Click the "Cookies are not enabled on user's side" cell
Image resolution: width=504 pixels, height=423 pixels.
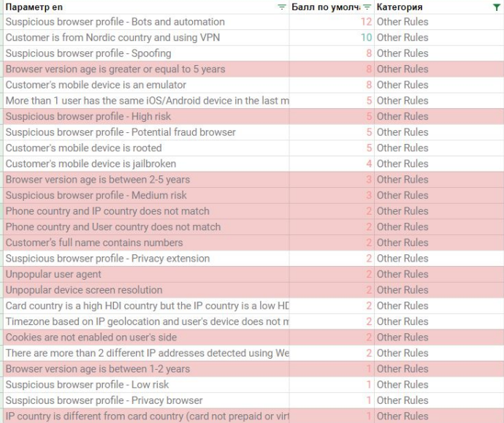91,338
